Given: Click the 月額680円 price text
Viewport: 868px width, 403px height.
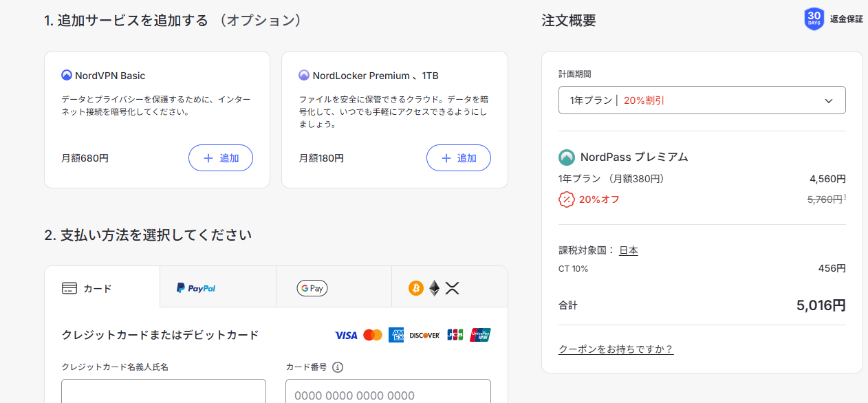Looking at the screenshot, I should tap(85, 158).
